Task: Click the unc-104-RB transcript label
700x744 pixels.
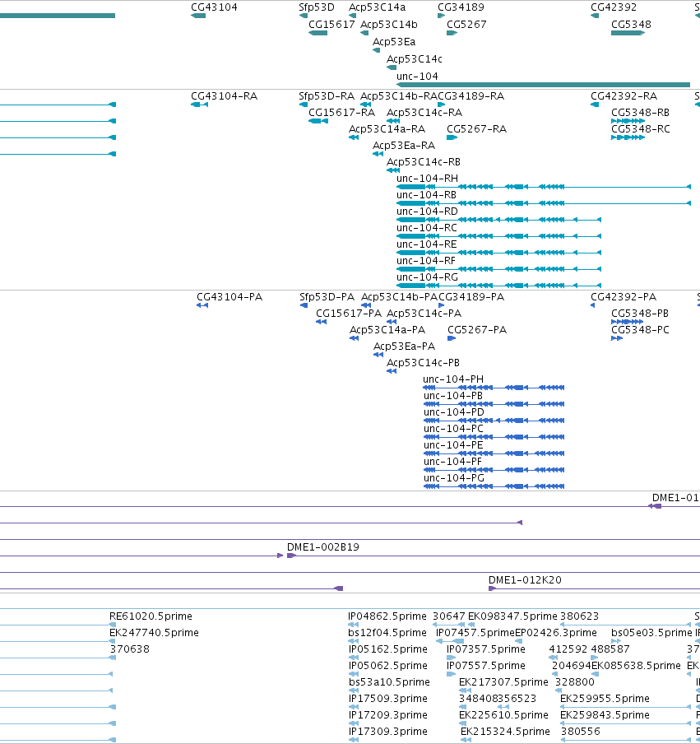Action: pos(426,194)
